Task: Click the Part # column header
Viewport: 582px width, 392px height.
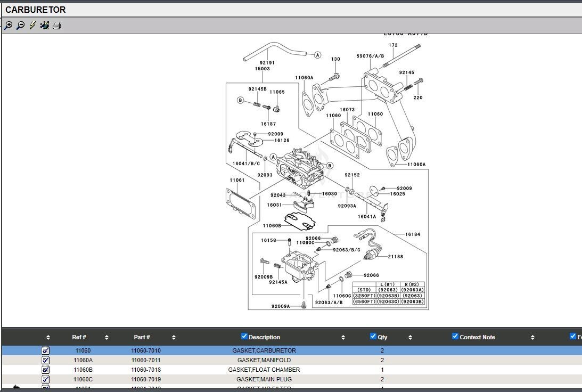Action: tap(142, 337)
